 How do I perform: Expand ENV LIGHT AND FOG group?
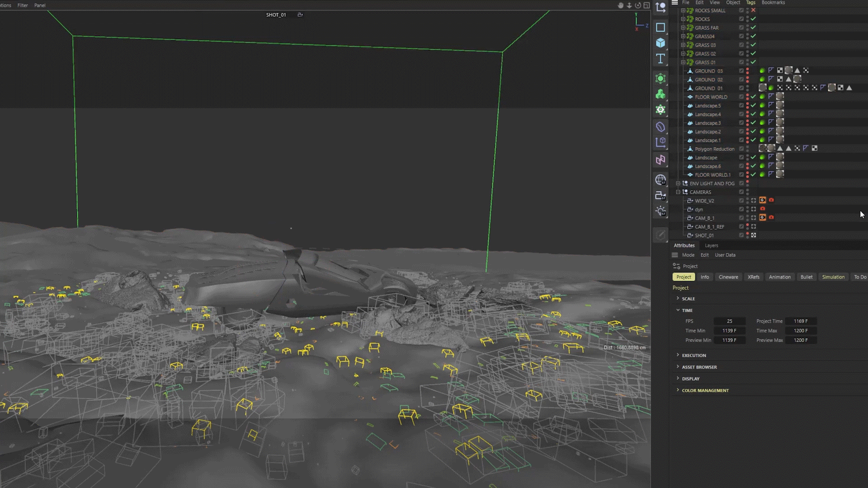pos(678,183)
